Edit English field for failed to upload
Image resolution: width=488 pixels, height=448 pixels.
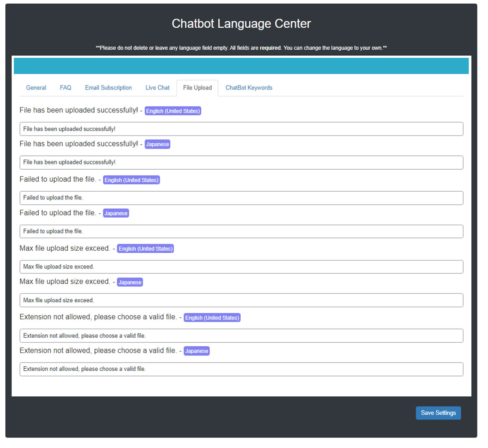(241, 198)
